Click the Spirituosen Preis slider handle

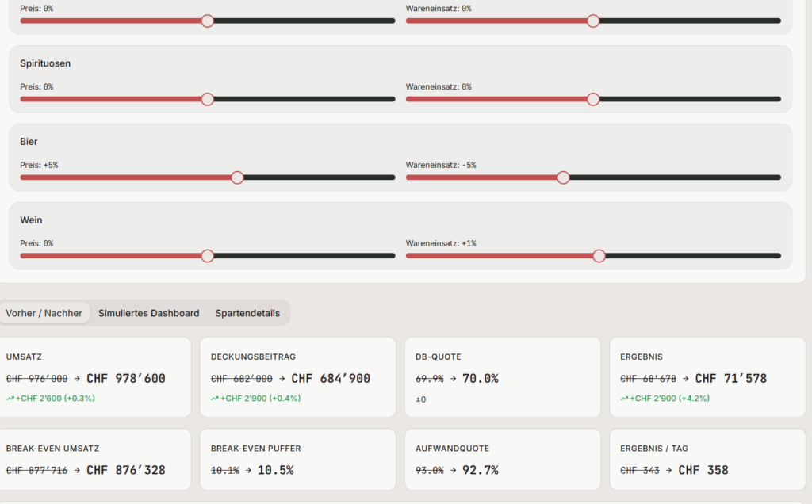coord(208,99)
